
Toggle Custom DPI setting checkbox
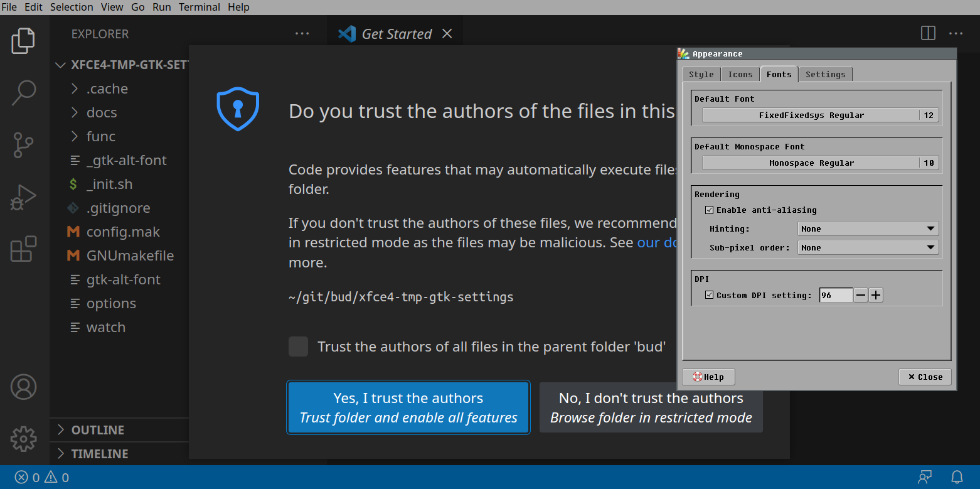709,295
